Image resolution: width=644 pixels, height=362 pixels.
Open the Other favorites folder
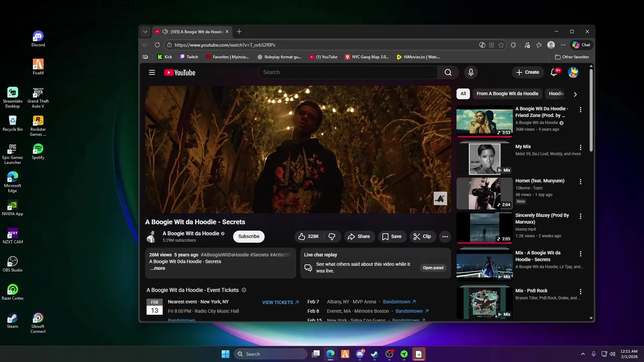pyautogui.click(x=572, y=57)
